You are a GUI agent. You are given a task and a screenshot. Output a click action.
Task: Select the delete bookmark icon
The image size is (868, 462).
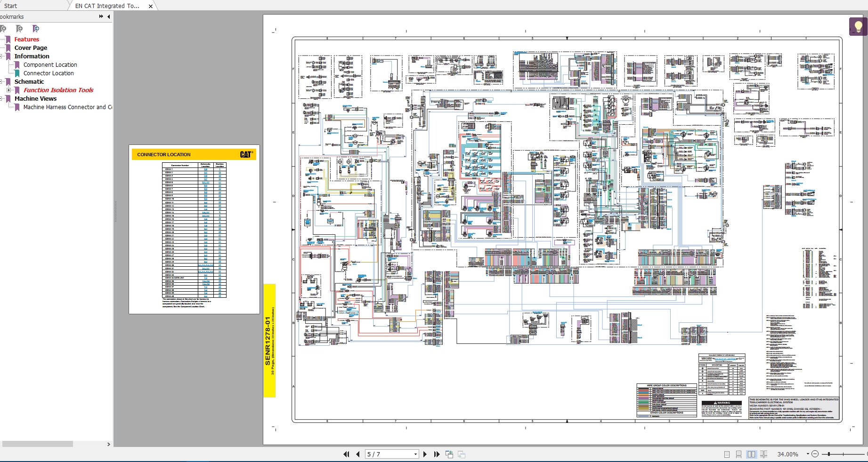pos(4,29)
